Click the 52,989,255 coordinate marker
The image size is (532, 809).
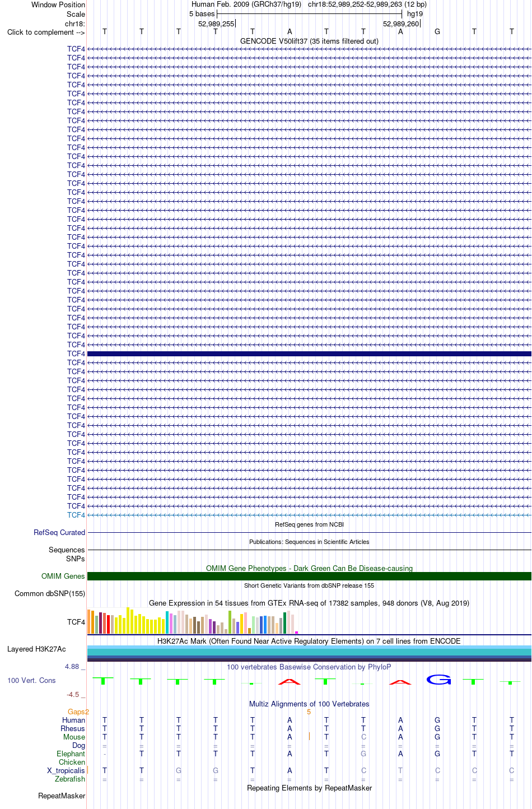[x=216, y=24]
